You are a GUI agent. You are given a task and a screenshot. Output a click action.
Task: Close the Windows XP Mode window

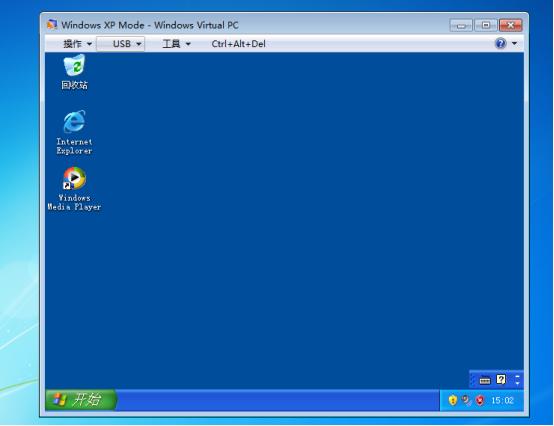coord(511,25)
